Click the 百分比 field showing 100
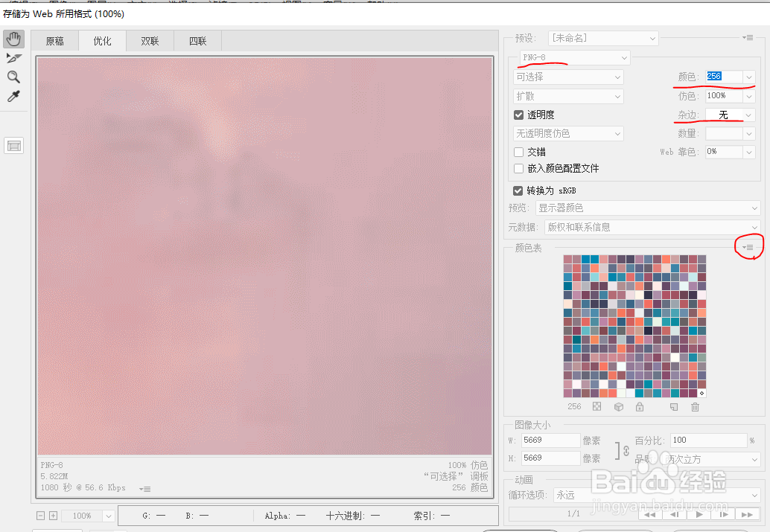 tap(709, 440)
